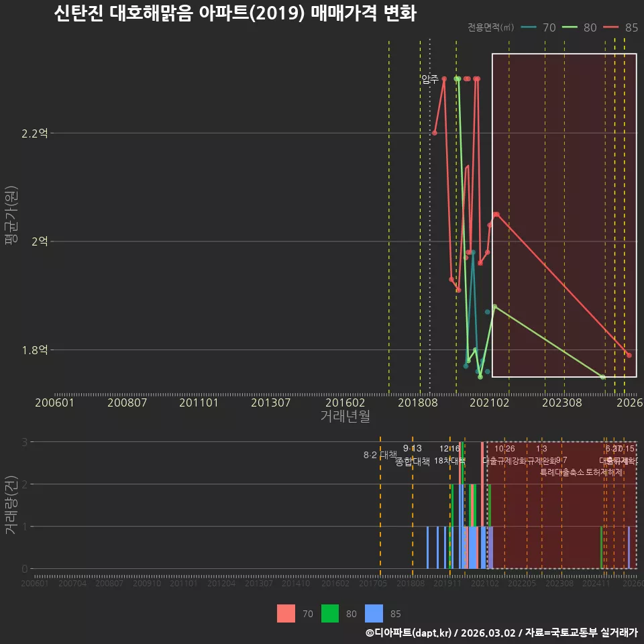
Task: Expand the highlighted dashed region on the price chart
Action: 563,215
